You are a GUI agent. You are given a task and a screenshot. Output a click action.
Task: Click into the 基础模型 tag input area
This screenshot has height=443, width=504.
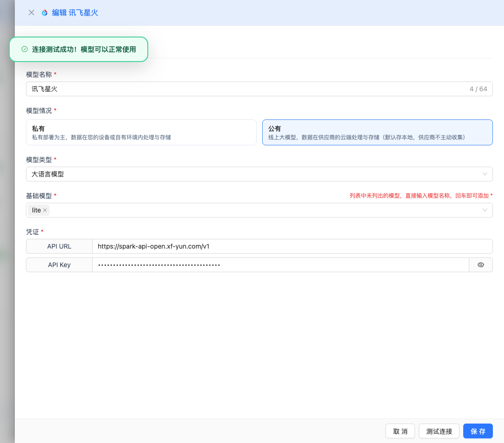click(259, 210)
